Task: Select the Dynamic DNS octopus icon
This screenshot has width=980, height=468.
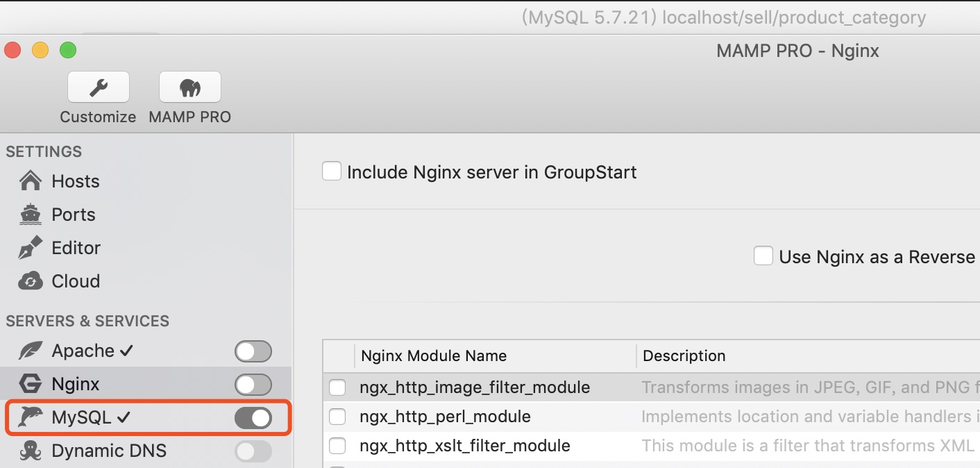Action: [31, 451]
